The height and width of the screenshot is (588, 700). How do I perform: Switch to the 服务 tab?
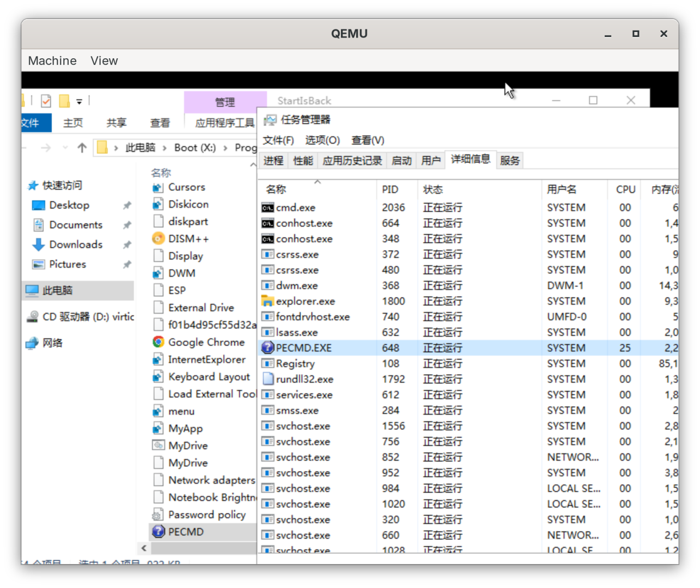pos(509,161)
